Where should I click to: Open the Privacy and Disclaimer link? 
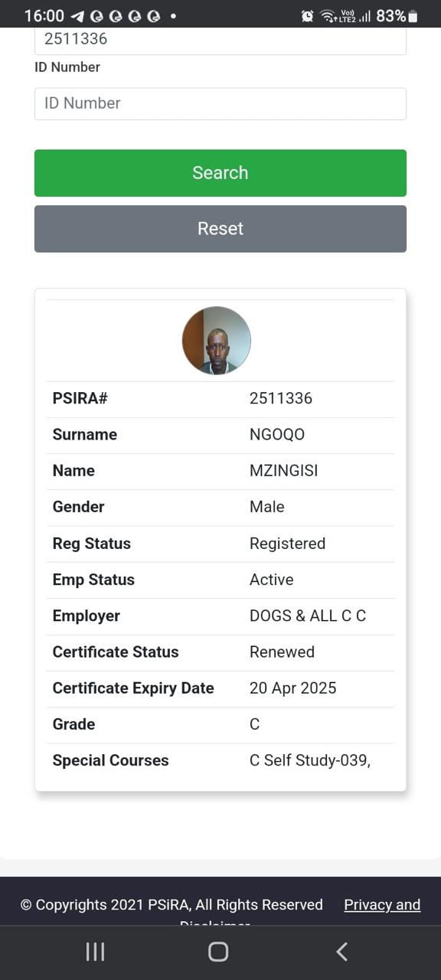[x=382, y=905]
